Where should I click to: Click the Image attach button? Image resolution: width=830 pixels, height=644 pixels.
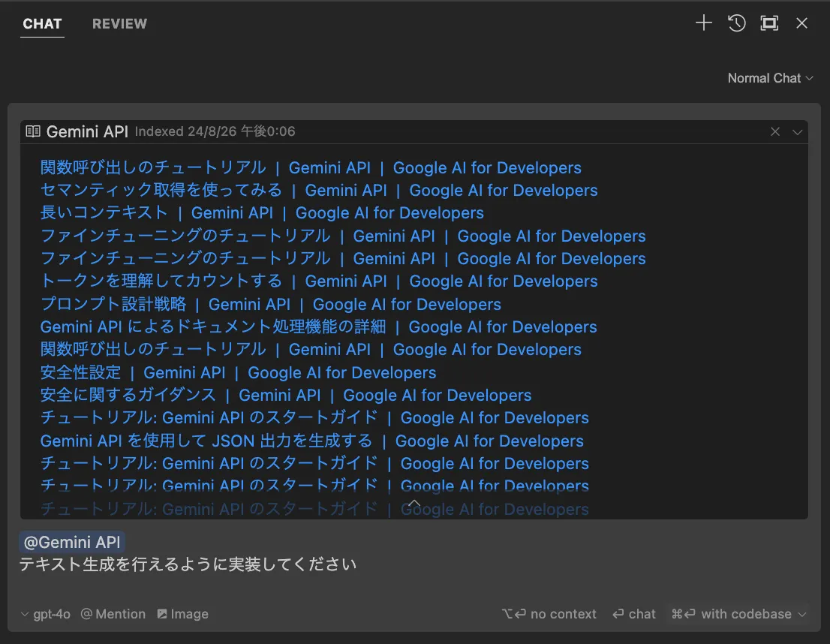[182, 614]
